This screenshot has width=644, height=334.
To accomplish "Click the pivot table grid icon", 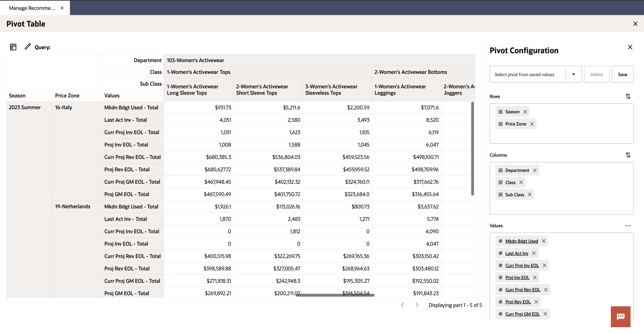I will [x=13, y=47].
